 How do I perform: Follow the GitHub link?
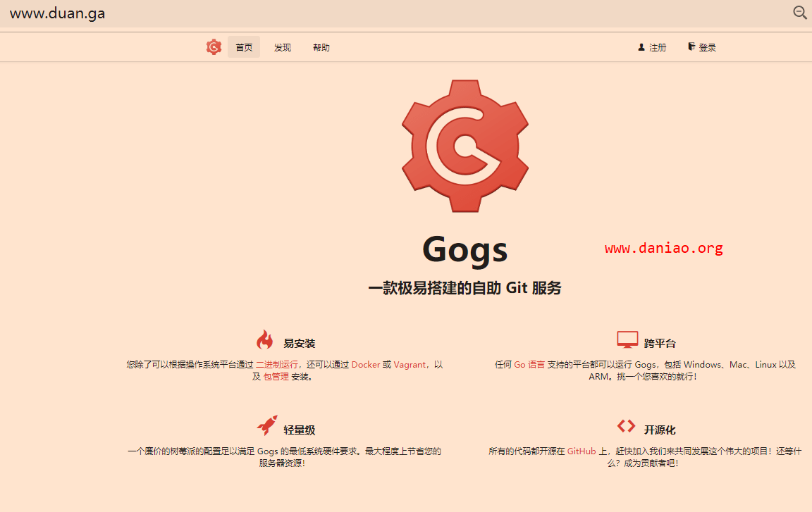582,451
